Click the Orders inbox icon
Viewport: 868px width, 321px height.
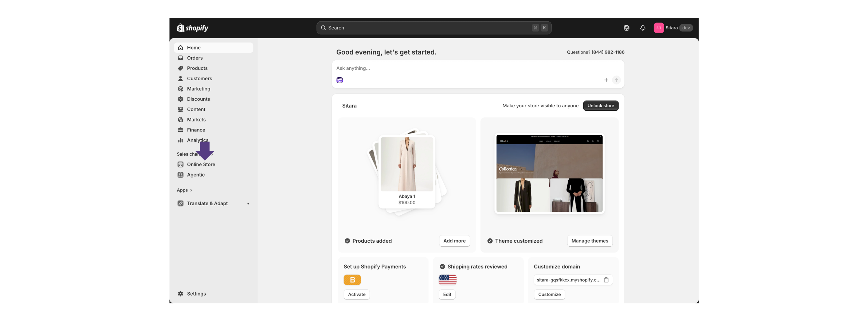pos(180,58)
